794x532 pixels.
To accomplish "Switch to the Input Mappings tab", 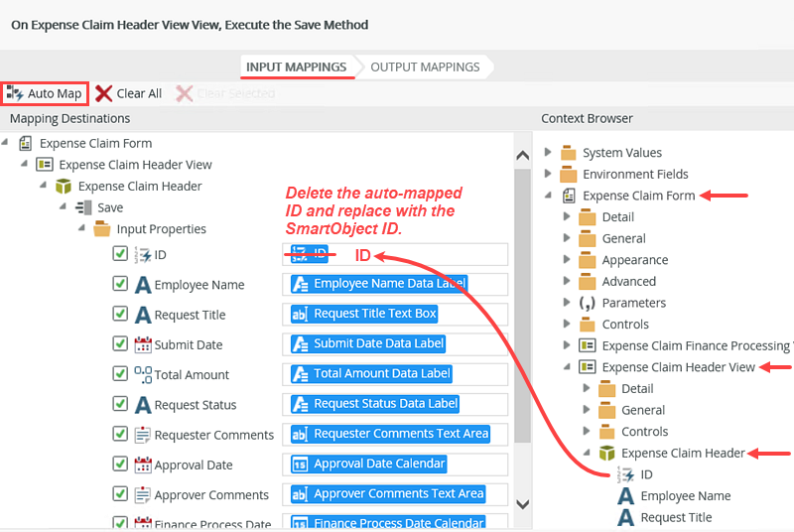I will 296,66.
